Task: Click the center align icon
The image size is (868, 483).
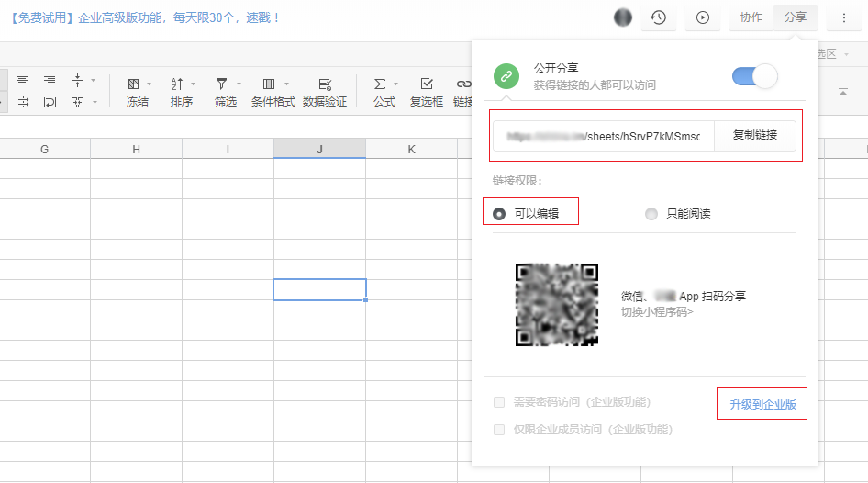Action: tap(22, 81)
